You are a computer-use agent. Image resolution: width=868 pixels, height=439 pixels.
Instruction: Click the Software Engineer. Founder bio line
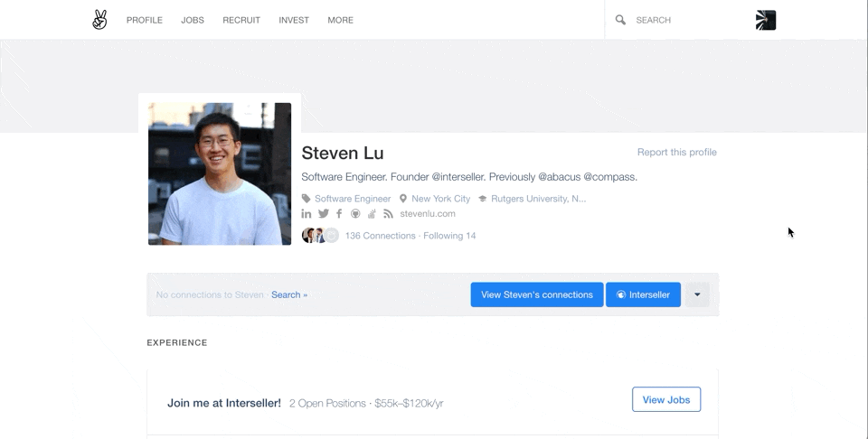click(469, 177)
